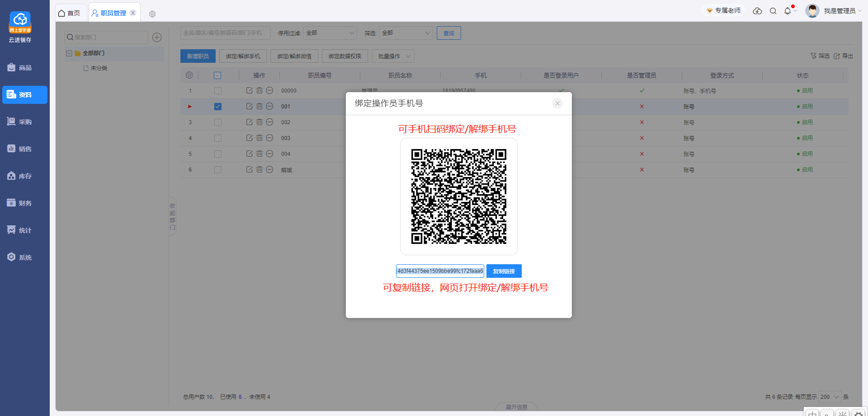868x416 pixels.
Task: Open the 我是管理员 user menu
Action: tap(842, 11)
